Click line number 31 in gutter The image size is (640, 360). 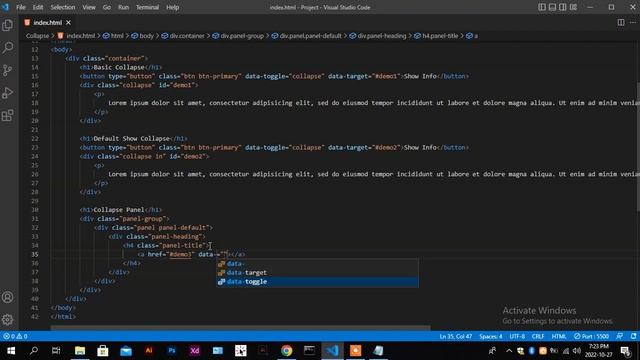pos(35,219)
